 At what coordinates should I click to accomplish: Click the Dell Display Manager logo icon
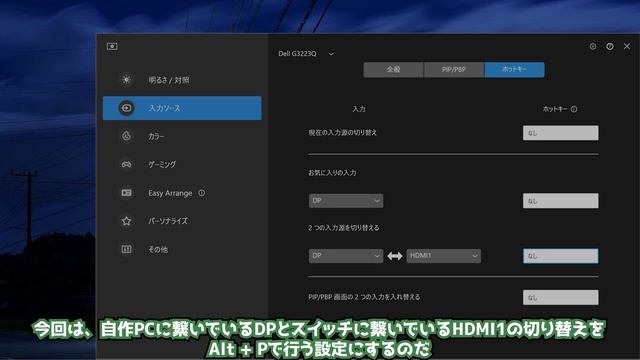tap(112, 47)
